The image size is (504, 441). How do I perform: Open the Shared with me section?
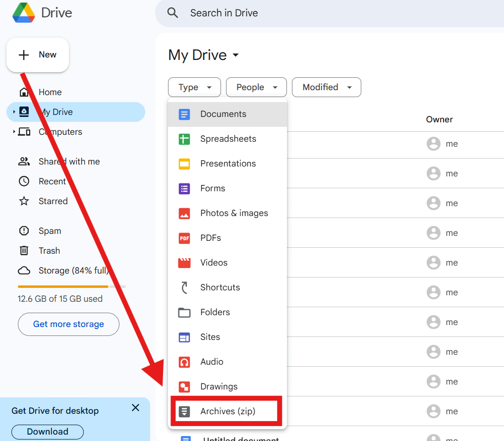pos(69,161)
